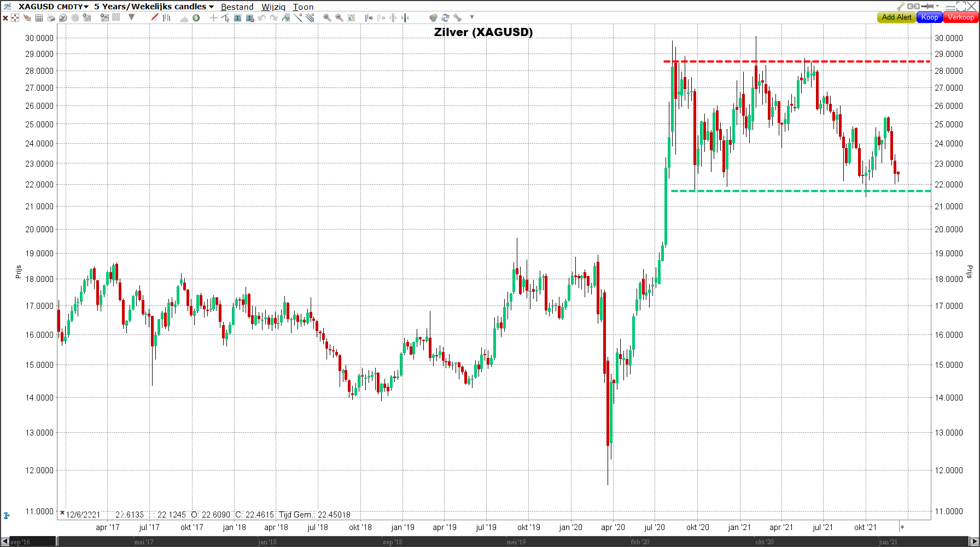Image resolution: width=980 pixels, height=547 pixels.
Task: Click the redo arrow icon
Action: pos(273,17)
